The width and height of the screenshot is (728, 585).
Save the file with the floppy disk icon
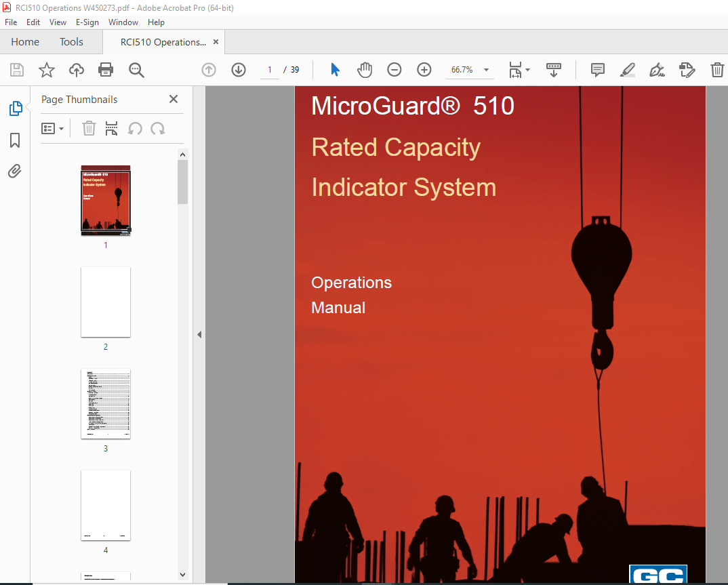(x=17, y=70)
